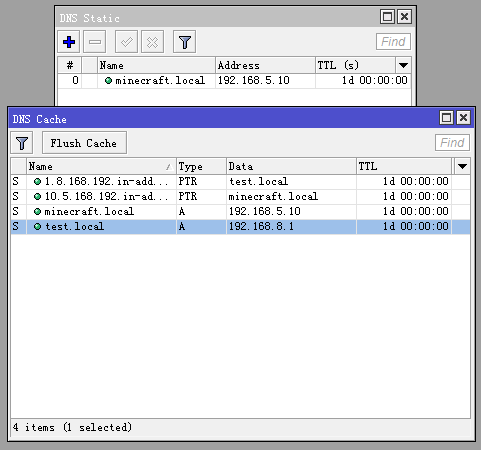Sort DNS Static by Address column

coord(265,65)
